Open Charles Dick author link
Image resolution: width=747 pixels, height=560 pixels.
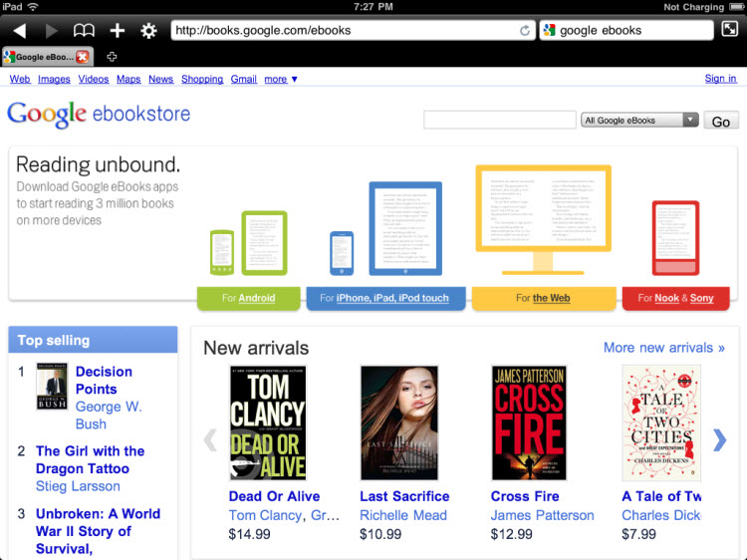coord(661,515)
